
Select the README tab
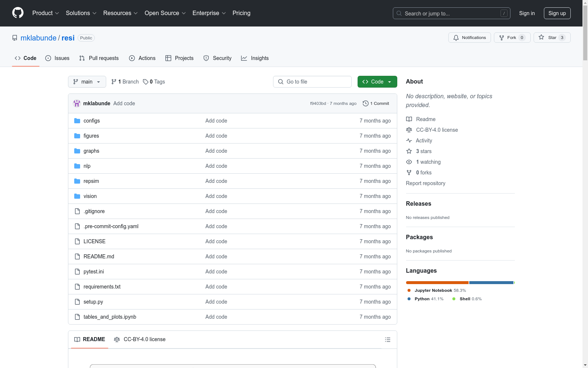[x=90, y=339]
